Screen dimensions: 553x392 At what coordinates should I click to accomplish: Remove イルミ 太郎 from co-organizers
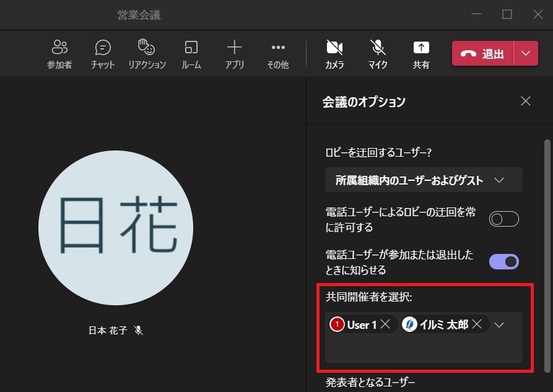coord(477,324)
